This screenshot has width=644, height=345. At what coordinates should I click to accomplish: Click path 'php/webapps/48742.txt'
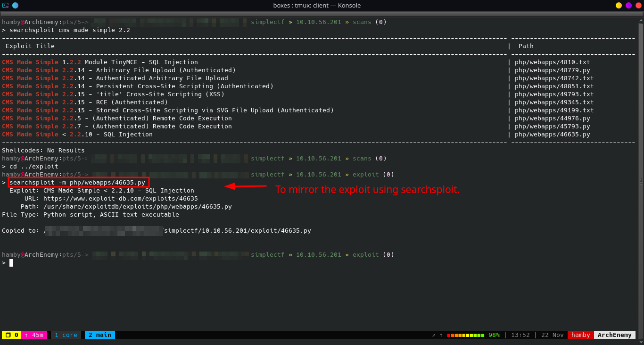click(554, 78)
